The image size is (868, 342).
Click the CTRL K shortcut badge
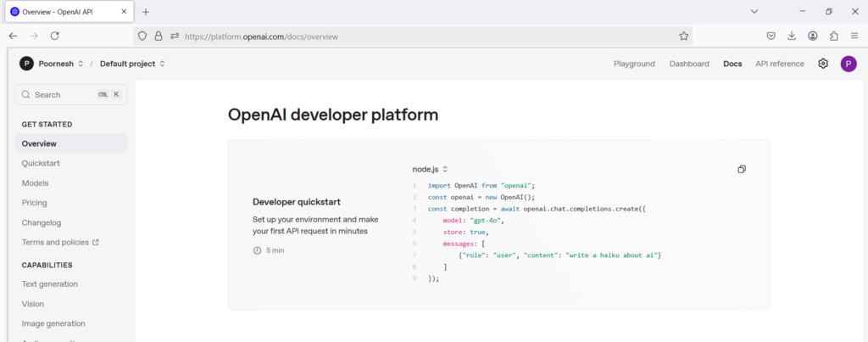[109, 95]
